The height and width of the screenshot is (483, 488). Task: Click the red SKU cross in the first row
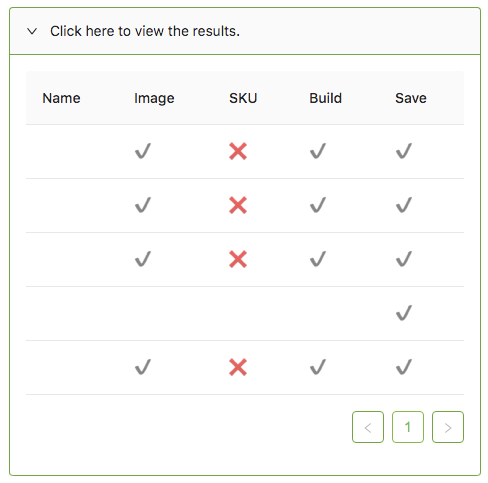(x=238, y=151)
